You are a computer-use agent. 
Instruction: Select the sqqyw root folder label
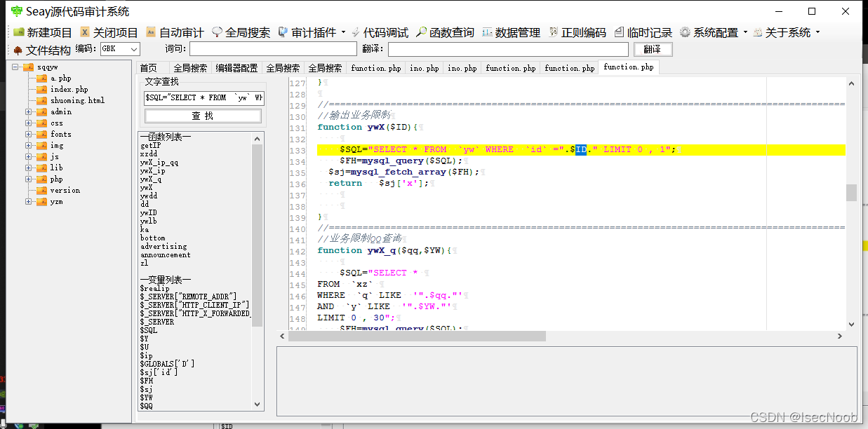point(48,67)
